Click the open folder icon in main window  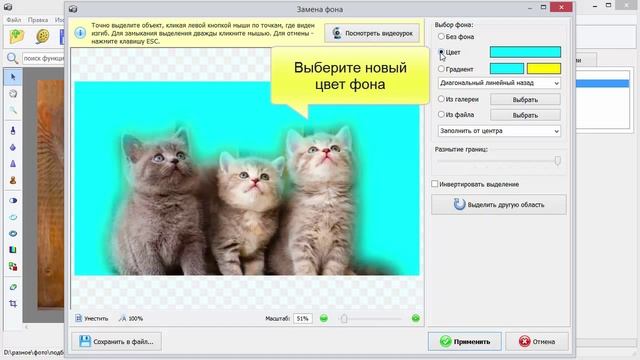[17, 37]
